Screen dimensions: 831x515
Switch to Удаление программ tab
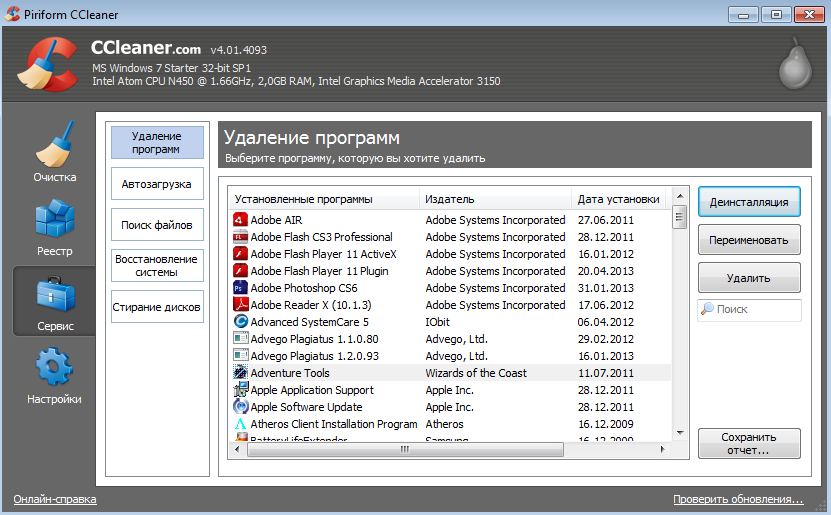157,143
